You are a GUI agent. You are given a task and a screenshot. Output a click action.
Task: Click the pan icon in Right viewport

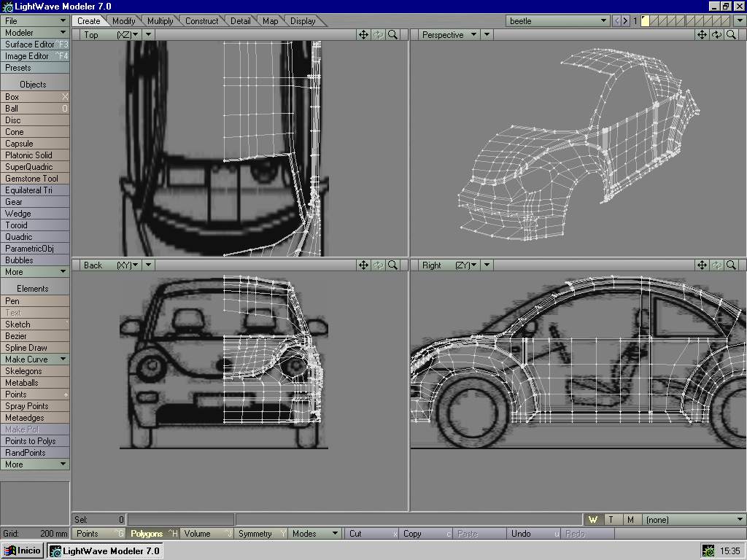pos(702,265)
